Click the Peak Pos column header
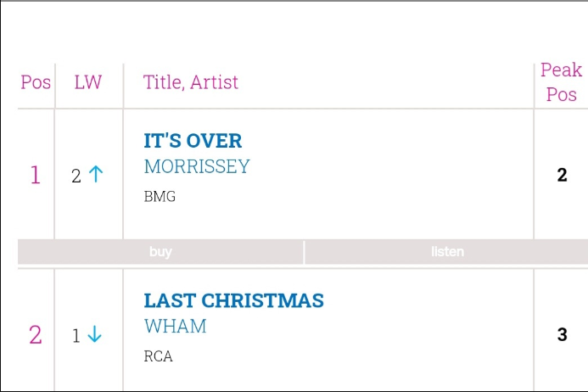Viewport: 588px width, 392px height. pos(561,82)
